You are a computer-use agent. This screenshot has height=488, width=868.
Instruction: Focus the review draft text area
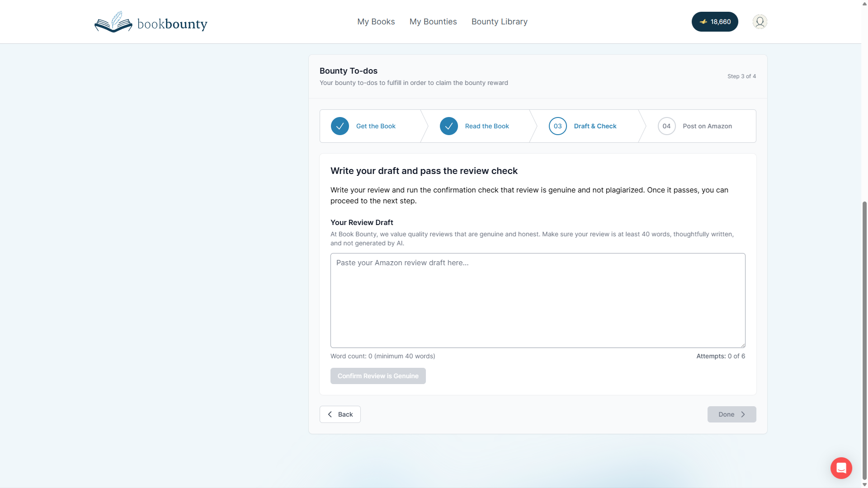538,300
